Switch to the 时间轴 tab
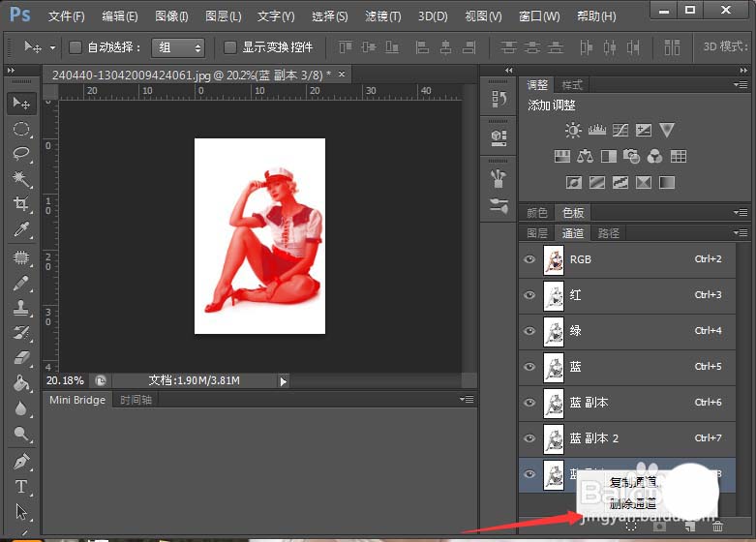Screen dimensions: 756x542 coord(136,400)
